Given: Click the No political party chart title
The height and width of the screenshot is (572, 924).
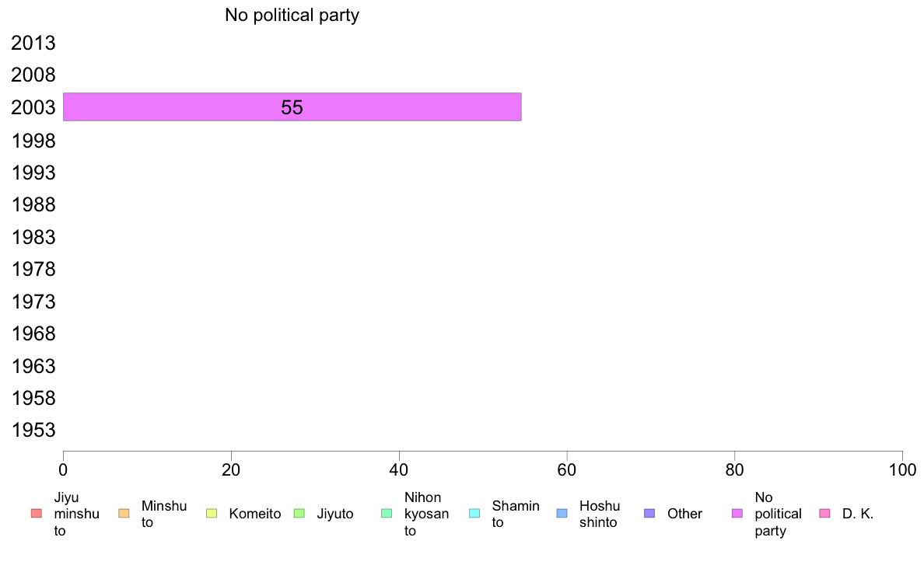Looking at the screenshot, I should pyautogui.click(x=292, y=16).
